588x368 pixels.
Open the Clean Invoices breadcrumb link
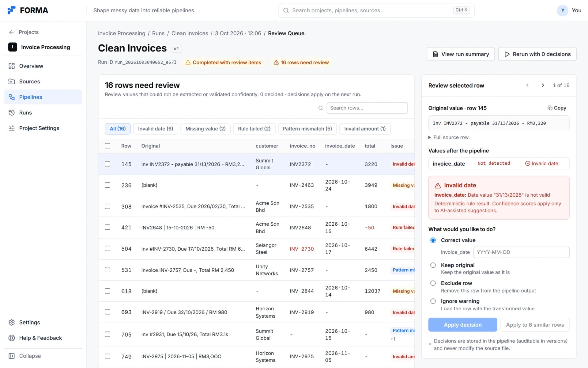point(190,33)
